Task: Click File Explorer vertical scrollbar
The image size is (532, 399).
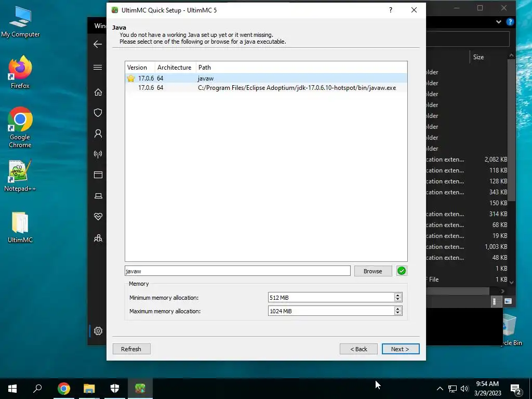Action: 511,130
